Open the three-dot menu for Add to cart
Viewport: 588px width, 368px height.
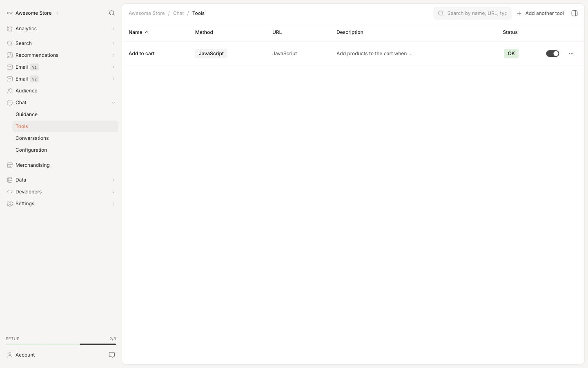tap(571, 54)
